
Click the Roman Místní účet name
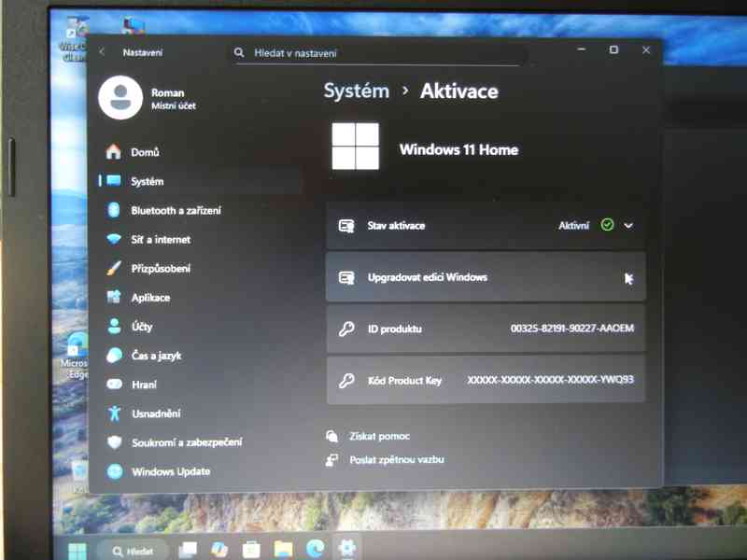pos(174,99)
